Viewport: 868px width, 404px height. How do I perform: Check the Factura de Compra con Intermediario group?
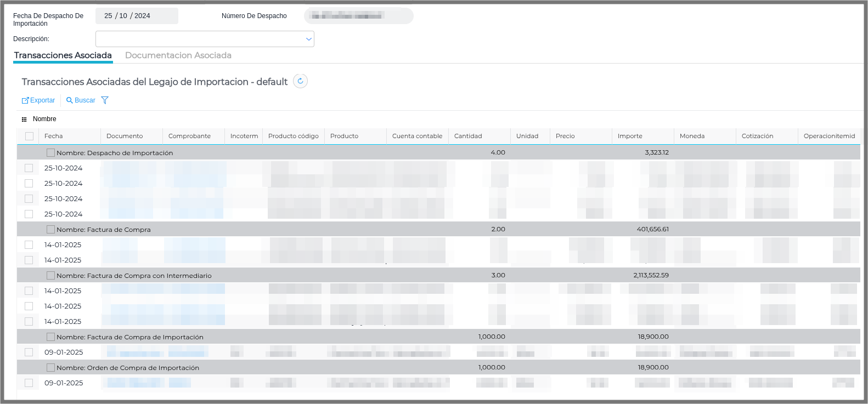(50, 276)
